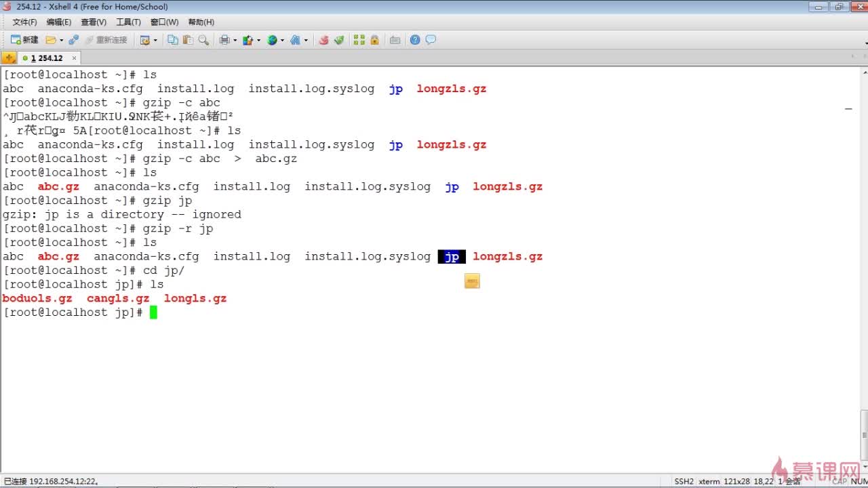Click the globe encoding icon
Viewport: 868px width, 488px height.
click(x=272, y=40)
